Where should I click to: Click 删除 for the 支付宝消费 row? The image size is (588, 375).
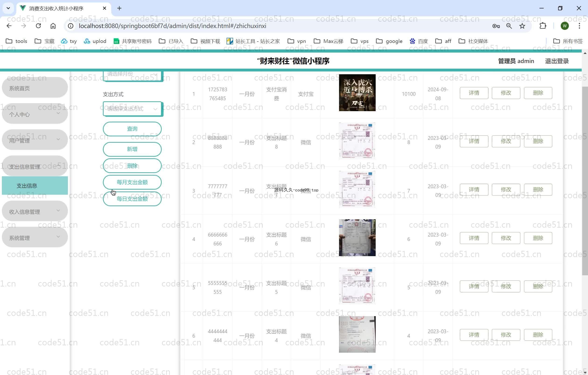click(538, 93)
